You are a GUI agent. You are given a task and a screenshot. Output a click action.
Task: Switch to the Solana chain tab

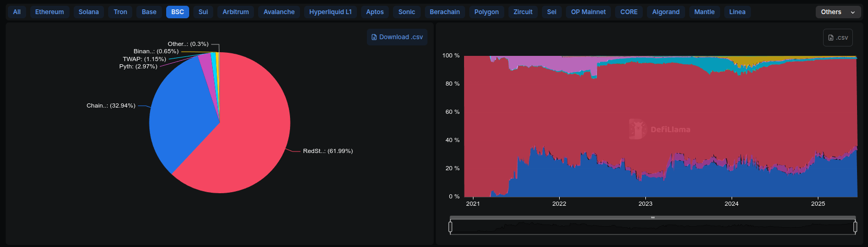(89, 12)
